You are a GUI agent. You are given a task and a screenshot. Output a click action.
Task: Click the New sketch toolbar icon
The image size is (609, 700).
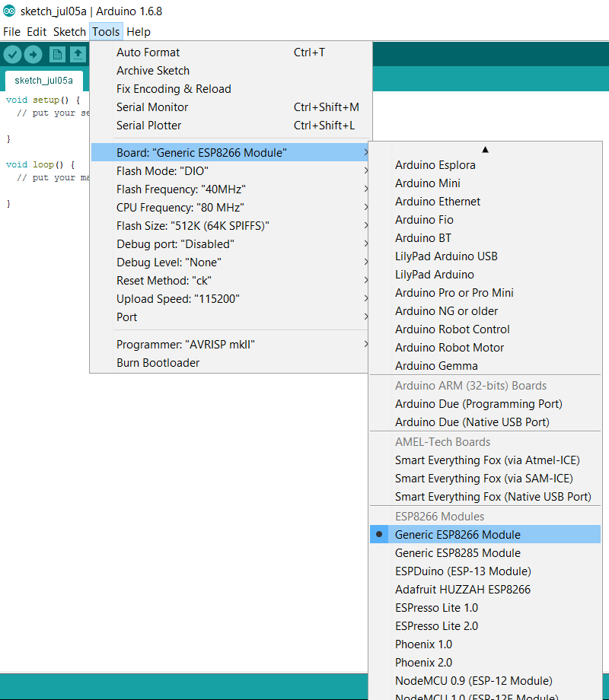(x=57, y=55)
